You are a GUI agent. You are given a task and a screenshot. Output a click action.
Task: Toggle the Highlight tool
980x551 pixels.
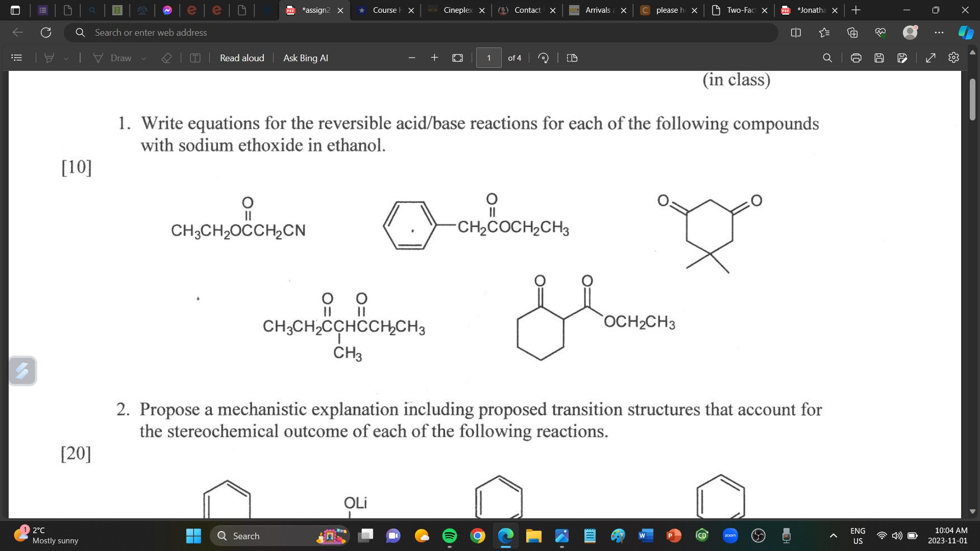pos(50,58)
